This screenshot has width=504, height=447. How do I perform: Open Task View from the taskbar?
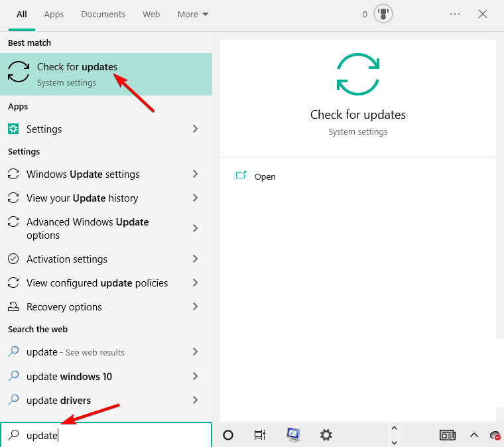[260, 435]
